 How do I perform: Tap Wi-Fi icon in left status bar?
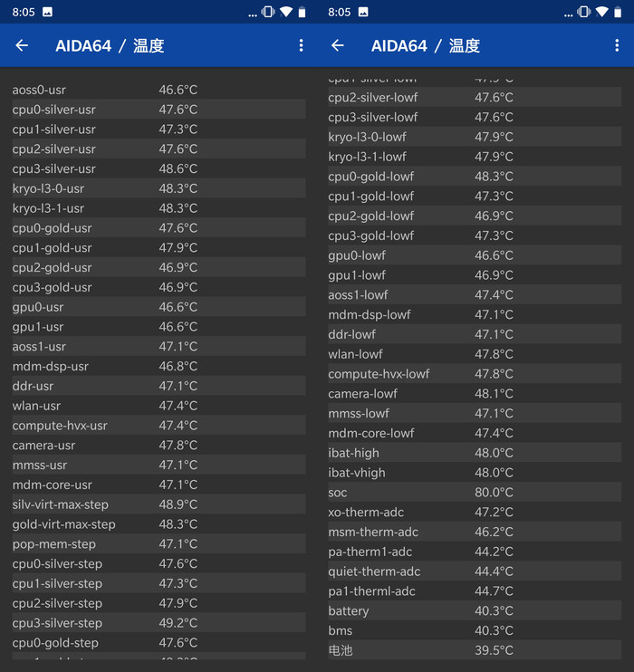click(x=286, y=12)
